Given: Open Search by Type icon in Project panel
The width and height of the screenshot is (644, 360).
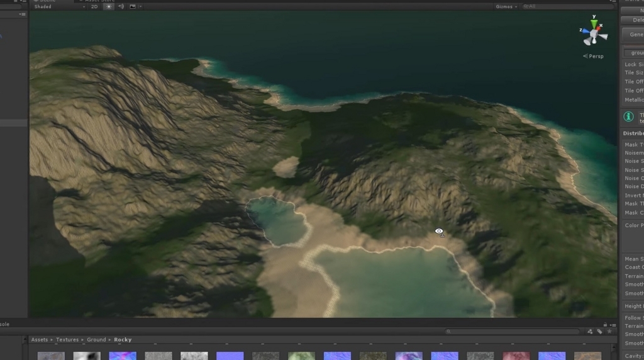Looking at the screenshot, I should (x=590, y=331).
